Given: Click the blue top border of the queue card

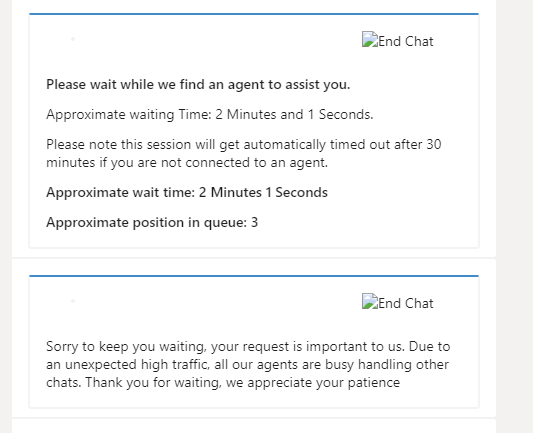Looking at the screenshot, I should tap(254, 14).
